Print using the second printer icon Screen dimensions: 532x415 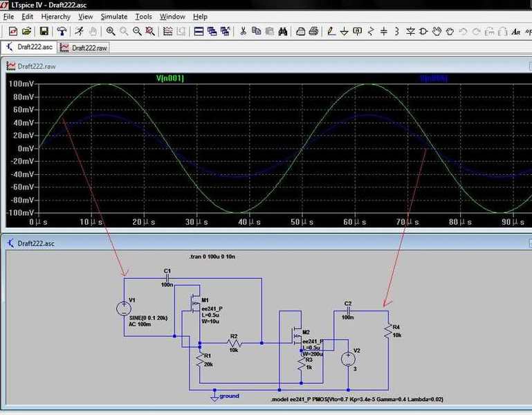pos(314,32)
